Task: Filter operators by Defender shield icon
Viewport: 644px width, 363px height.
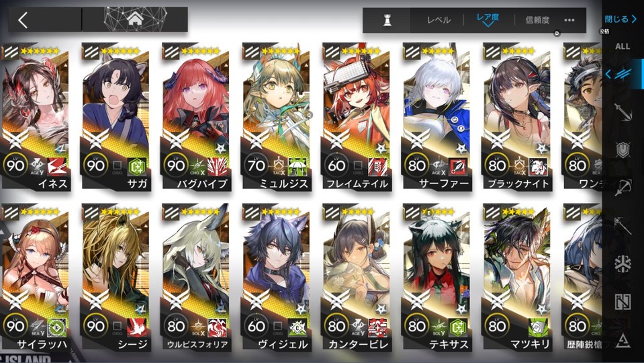Action: coord(623,150)
